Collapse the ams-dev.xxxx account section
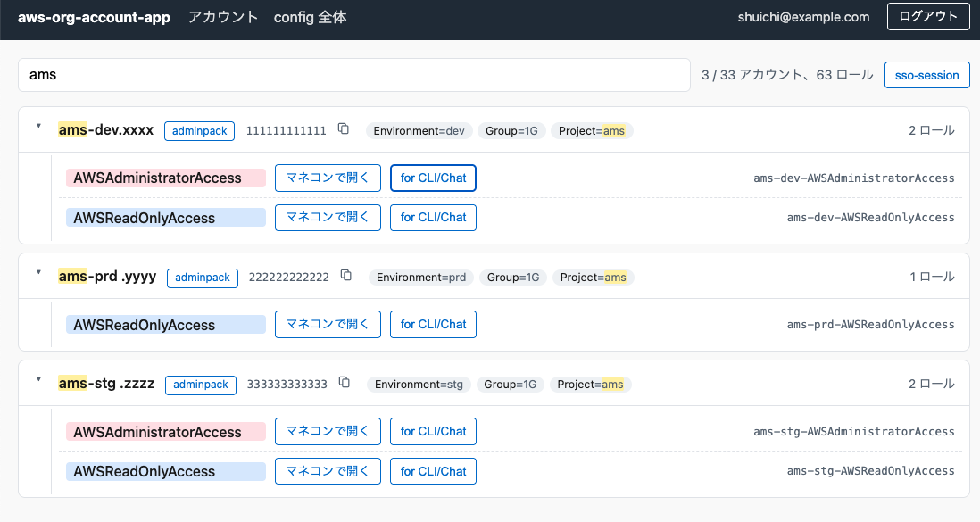The height and width of the screenshot is (522, 980). pos(38,127)
